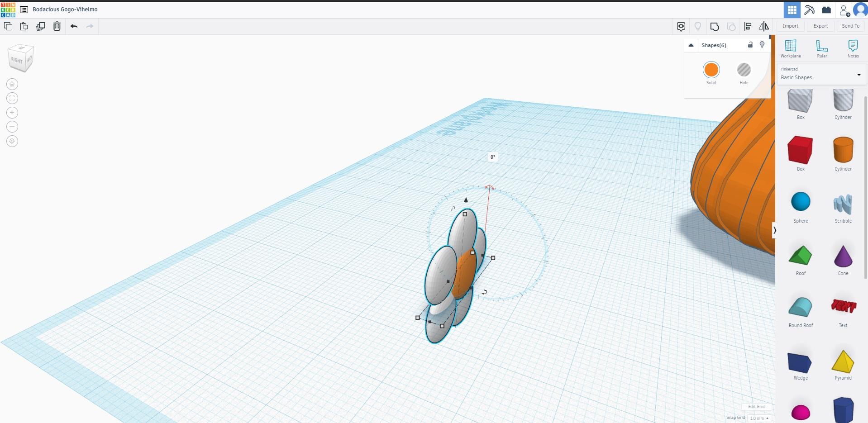868x423 pixels.
Task: Open the Bricks mode
Action: tap(826, 10)
